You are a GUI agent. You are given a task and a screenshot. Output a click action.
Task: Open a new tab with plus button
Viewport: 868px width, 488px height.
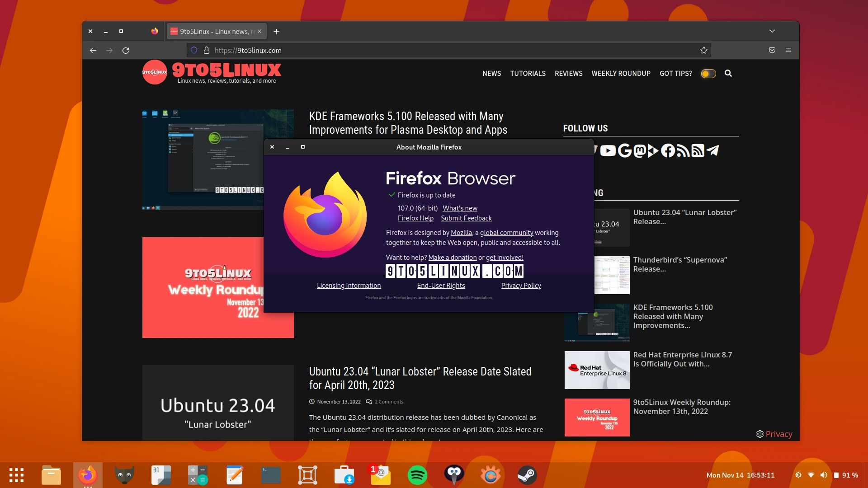pyautogui.click(x=276, y=31)
